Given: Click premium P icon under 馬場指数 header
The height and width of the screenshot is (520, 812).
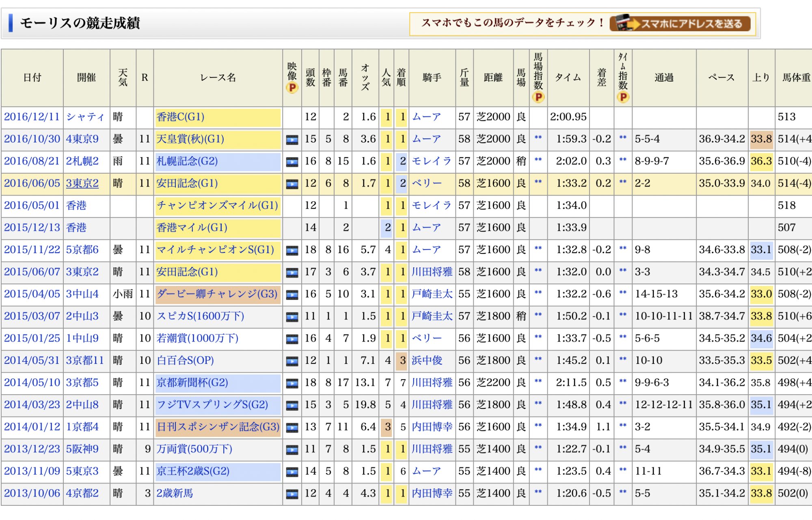Looking at the screenshot, I should pos(538,97).
